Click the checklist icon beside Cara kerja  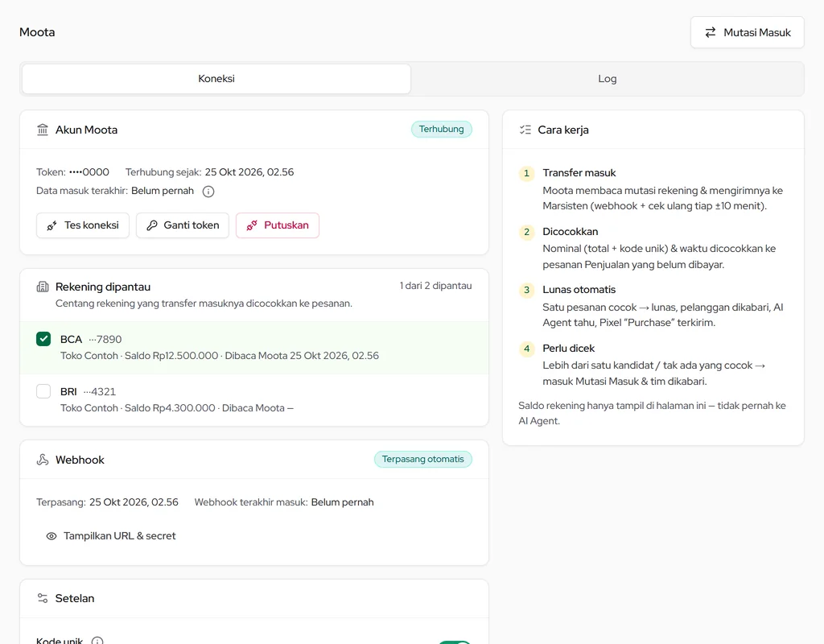(525, 130)
